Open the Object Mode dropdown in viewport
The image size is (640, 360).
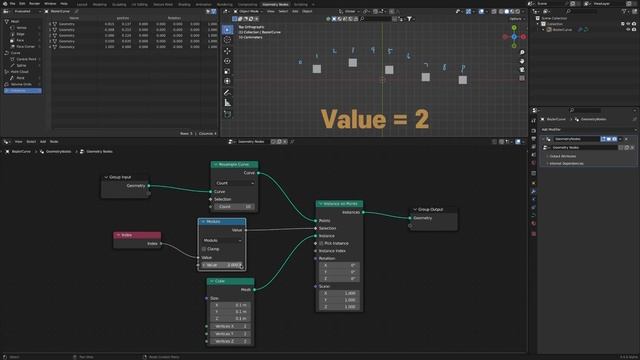[x=247, y=11]
